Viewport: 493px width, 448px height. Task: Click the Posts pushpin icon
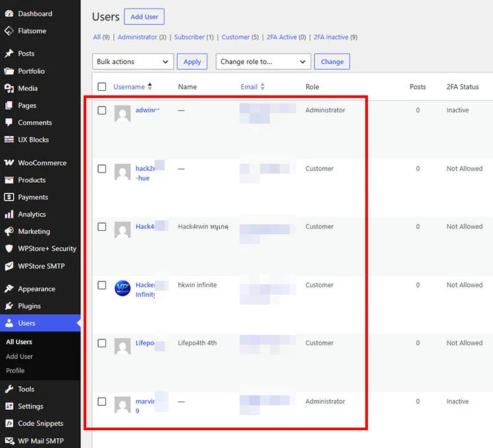click(9, 53)
